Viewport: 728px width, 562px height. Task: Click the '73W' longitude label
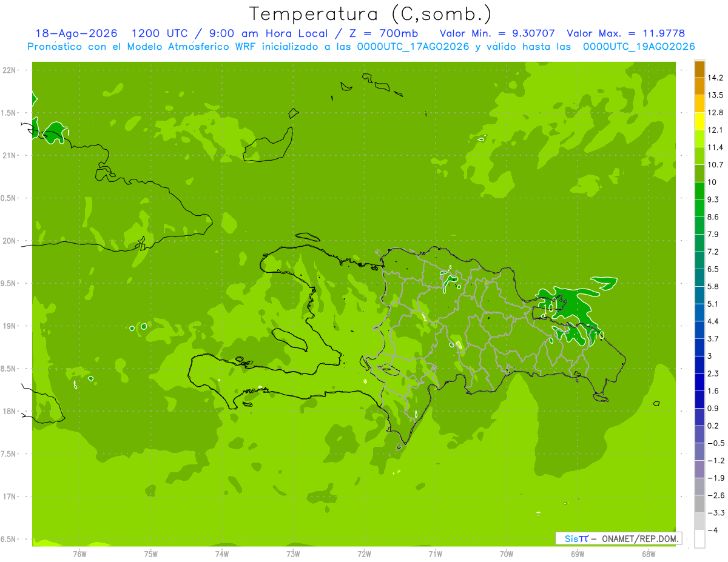(293, 553)
